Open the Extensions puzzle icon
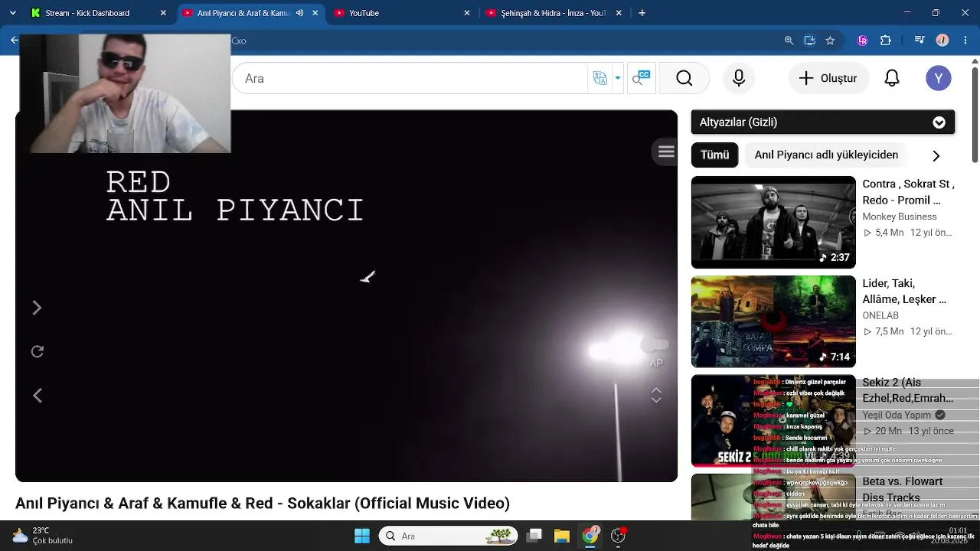The image size is (980, 551). 886,41
